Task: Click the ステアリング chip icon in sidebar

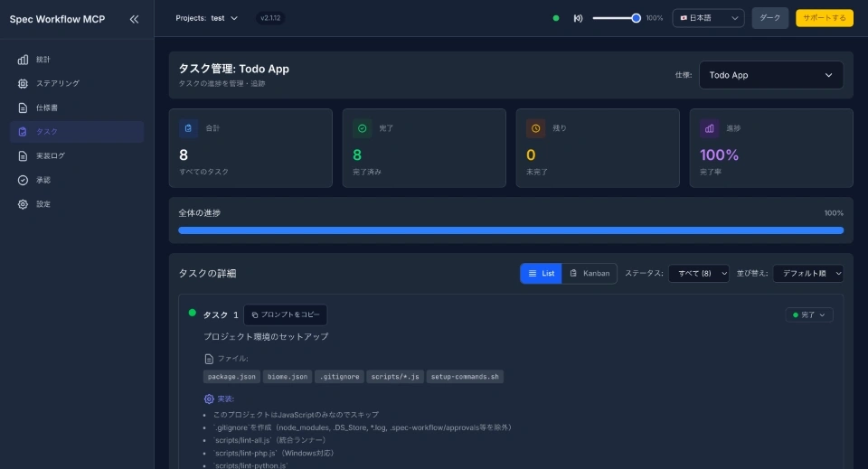Action: [23, 84]
